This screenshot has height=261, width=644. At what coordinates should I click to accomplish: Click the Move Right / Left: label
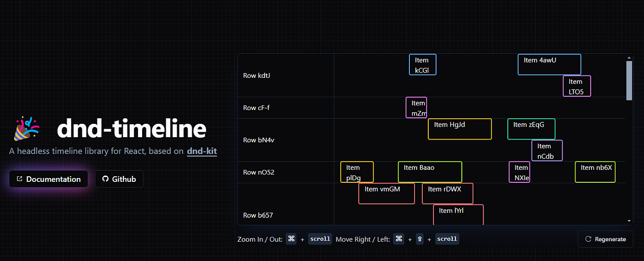[x=363, y=239]
